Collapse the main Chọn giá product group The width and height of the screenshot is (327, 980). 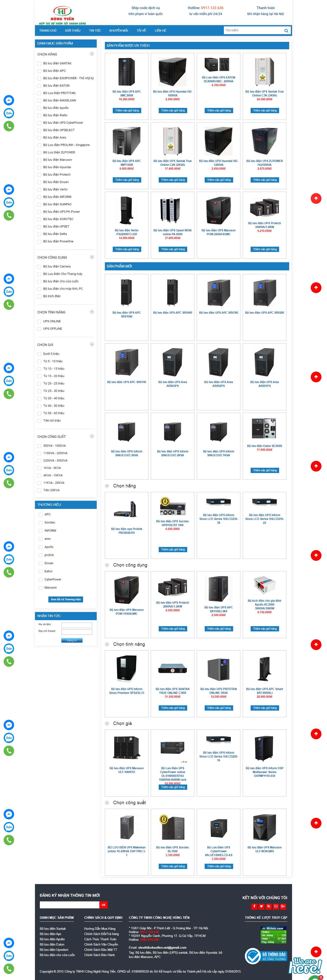tap(107, 723)
